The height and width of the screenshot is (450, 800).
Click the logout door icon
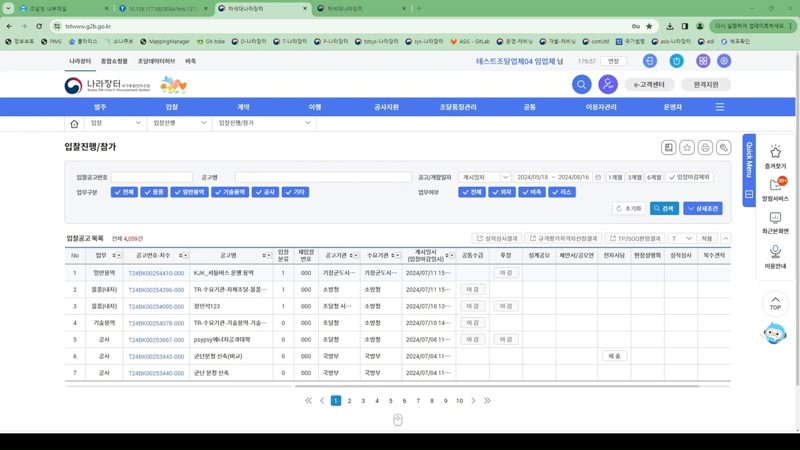[x=649, y=61]
